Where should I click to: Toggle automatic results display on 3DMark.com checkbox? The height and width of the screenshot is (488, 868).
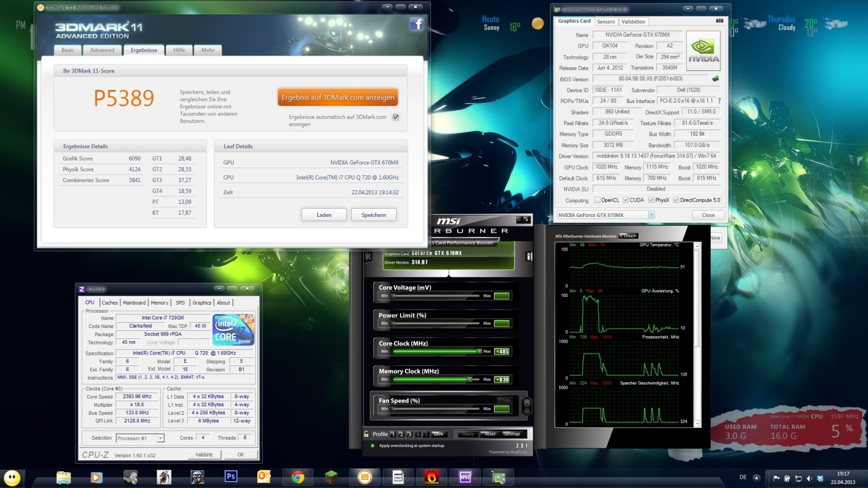(396, 117)
